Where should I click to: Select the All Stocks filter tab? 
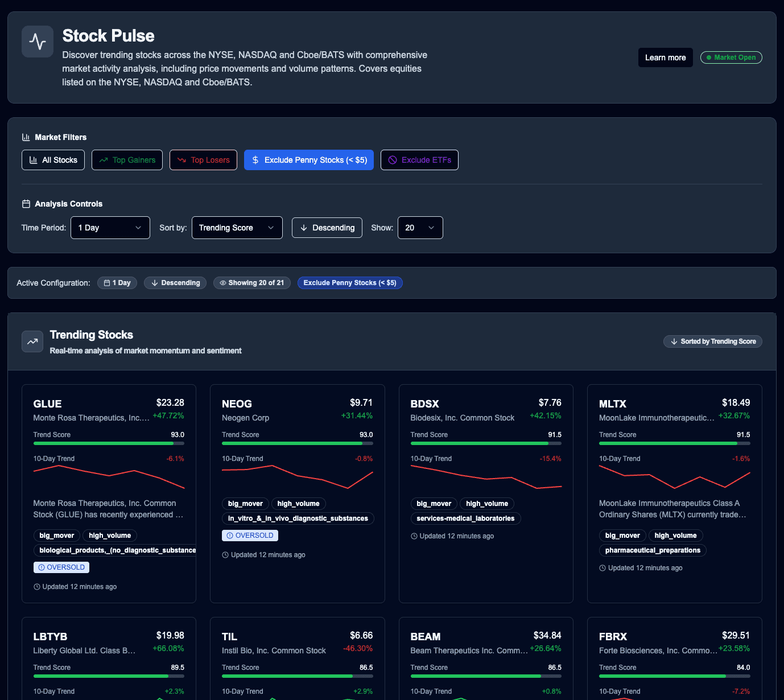coord(53,160)
